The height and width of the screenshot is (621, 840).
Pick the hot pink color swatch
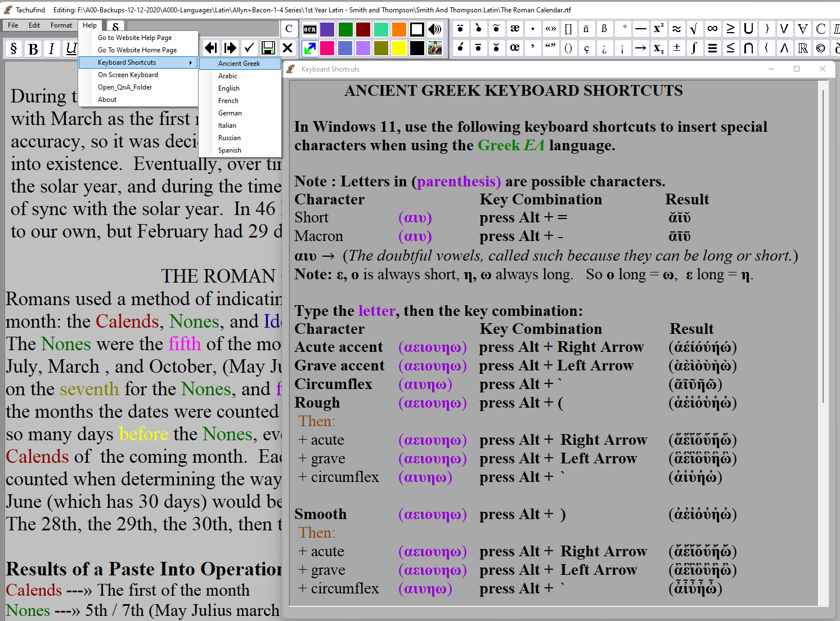pos(327,48)
